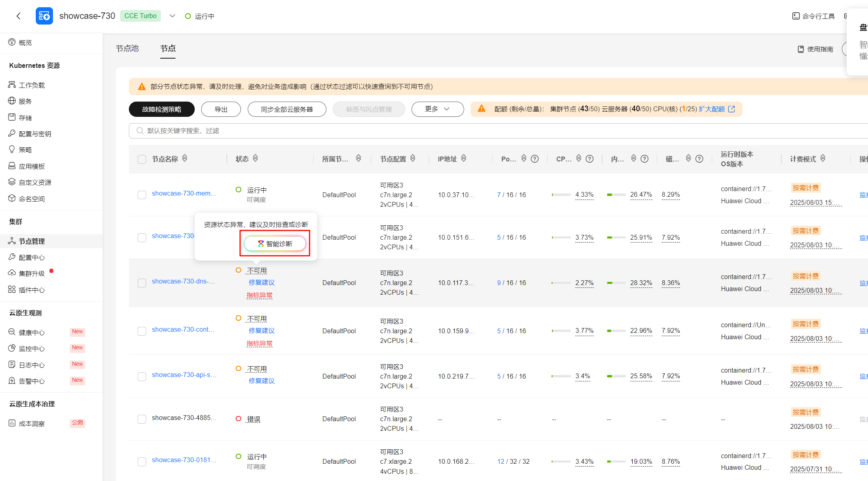868x481 pixels.
Task: Click the usage guide book icon
Action: pyautogui.click(x=801, y=49)
